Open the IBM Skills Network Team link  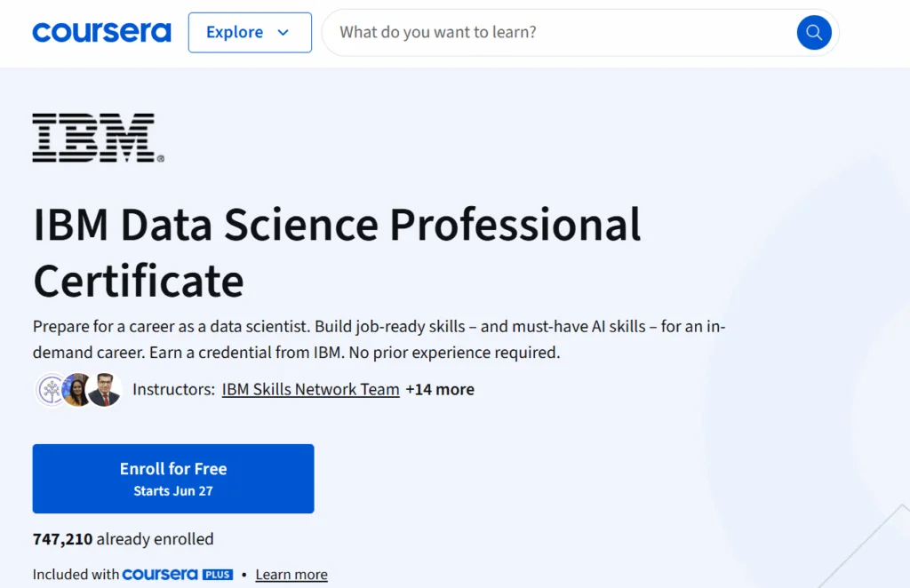coord(310,389)
